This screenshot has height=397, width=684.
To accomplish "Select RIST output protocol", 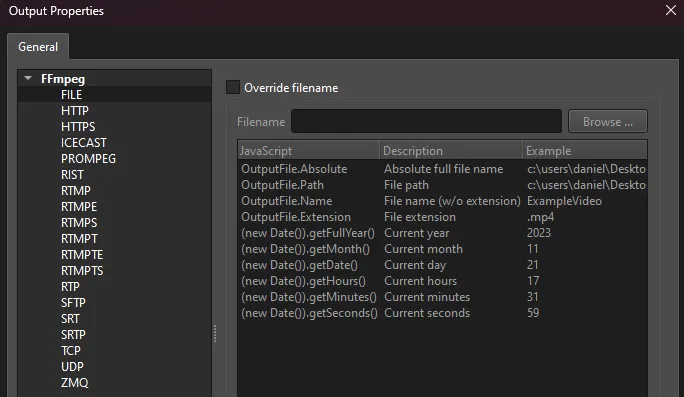I will click(x=114, y=175).
